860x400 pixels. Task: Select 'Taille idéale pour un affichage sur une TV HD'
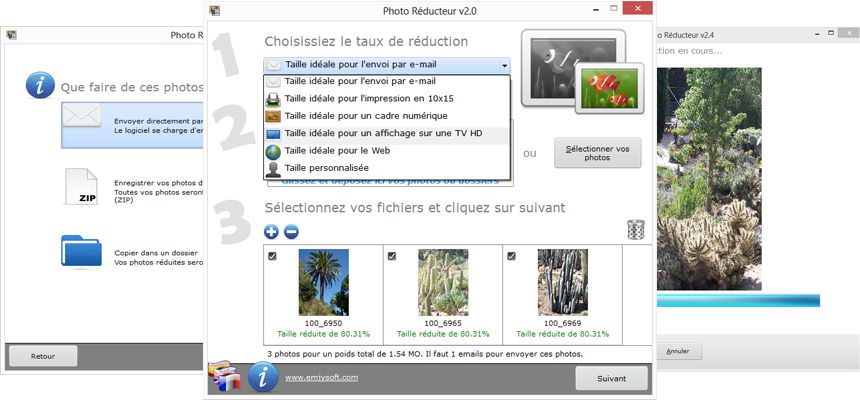[x=384, y=133]
